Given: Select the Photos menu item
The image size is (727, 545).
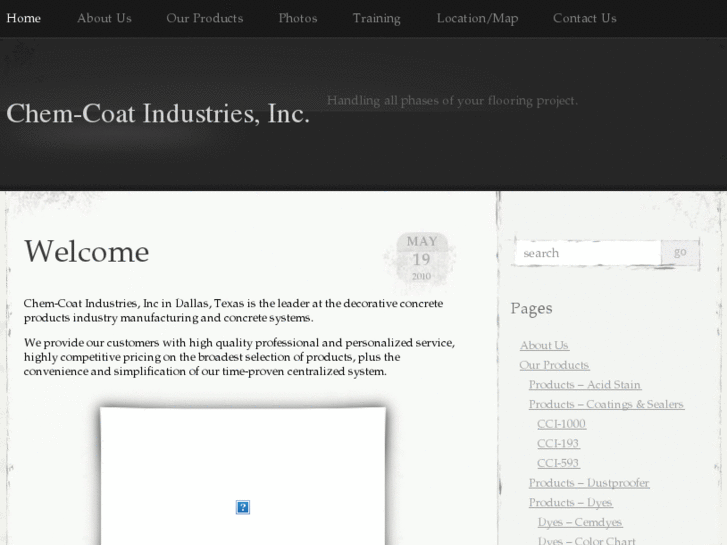Looking at the screenshot, I should [298, 18].
